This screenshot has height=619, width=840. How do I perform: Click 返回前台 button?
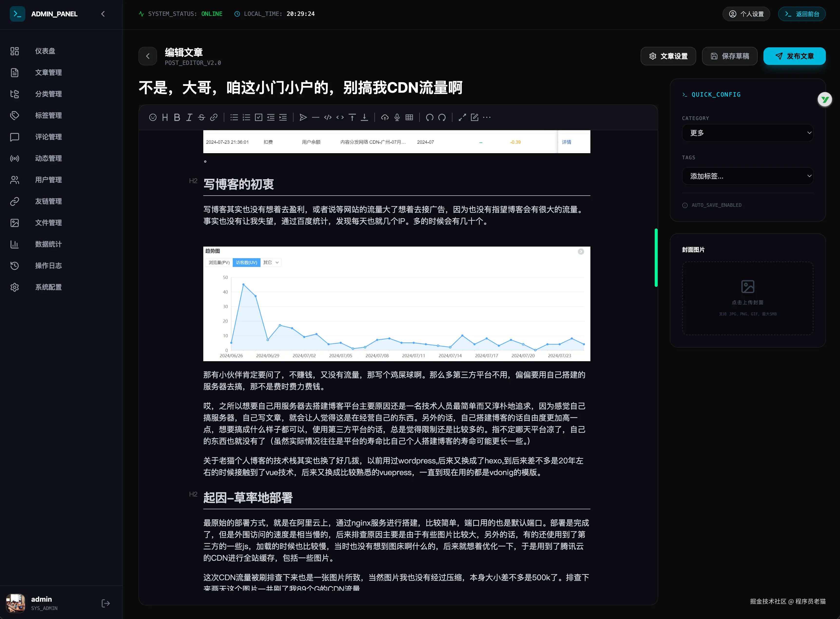click(x=802, y=14)
